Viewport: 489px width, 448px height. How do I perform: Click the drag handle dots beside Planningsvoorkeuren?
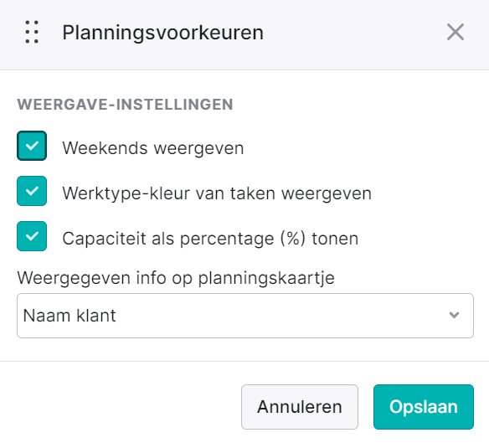point(32,32)
